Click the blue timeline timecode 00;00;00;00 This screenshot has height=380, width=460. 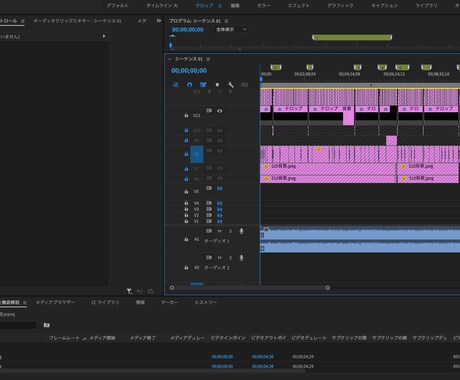click(x=189, y=71)
